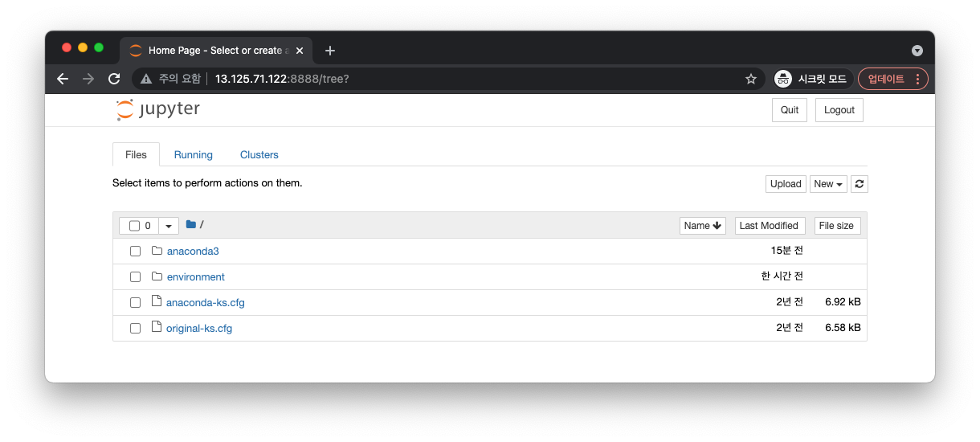Open the Chrome three-dot menu
This screenshot has width=980, height=442.
(x=919, y=79)
